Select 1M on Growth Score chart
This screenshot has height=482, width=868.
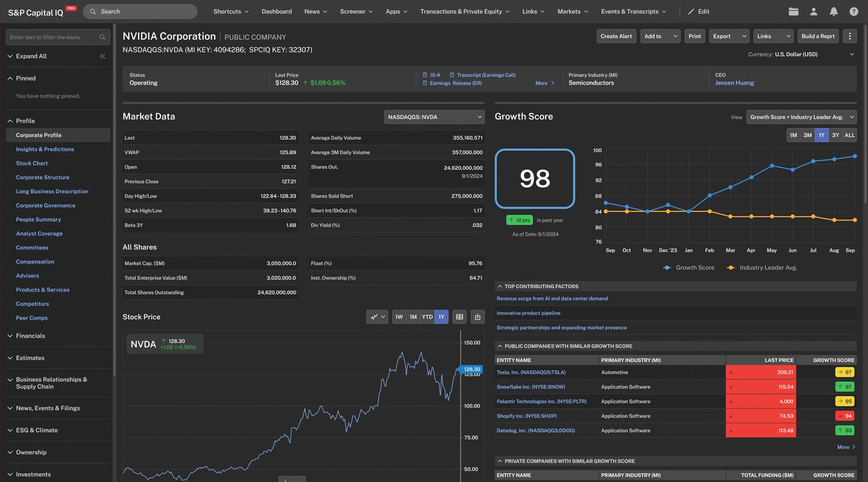[794, 135]
